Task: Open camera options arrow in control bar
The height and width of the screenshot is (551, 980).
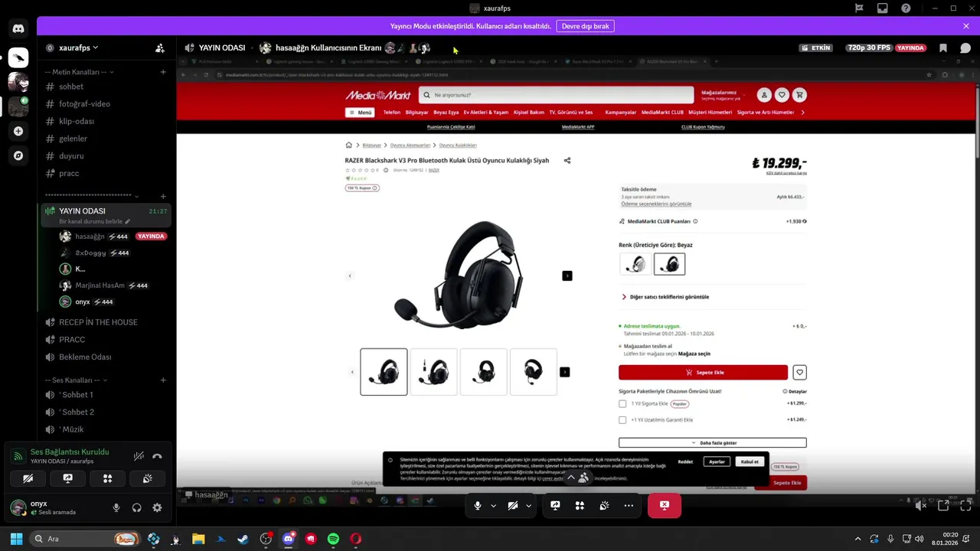Action: [x=528, y=505]
